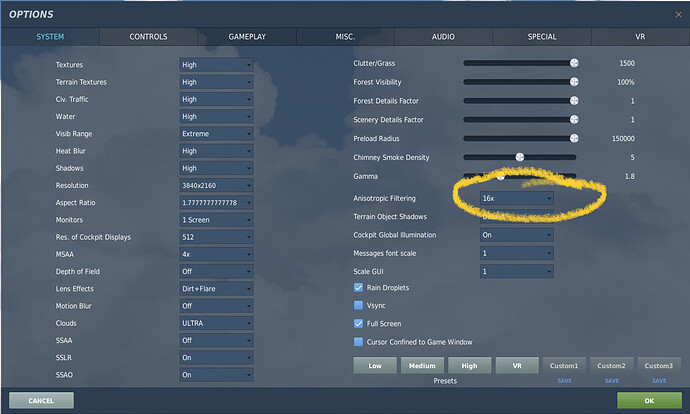Open the VR options tab

tap(640, 37)
